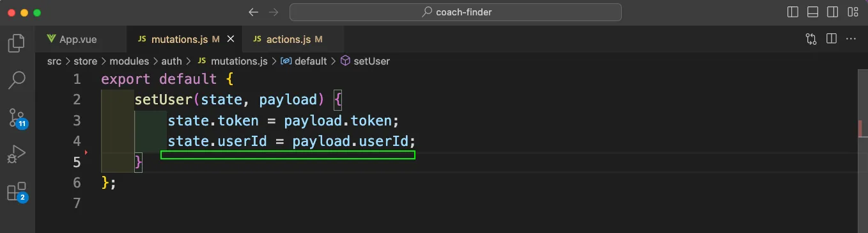Click the macOS yellow minimize window button
The image size is (868, 233).
point(24,12)
